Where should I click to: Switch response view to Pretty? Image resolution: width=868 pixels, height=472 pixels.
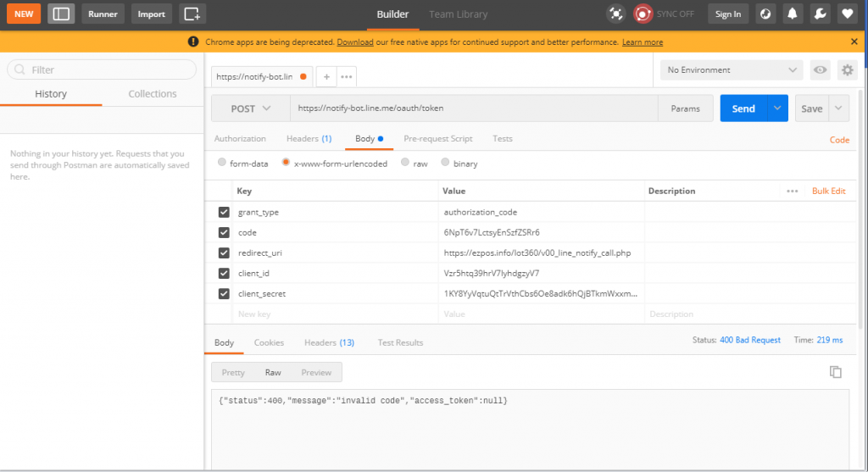click(233, 372)
